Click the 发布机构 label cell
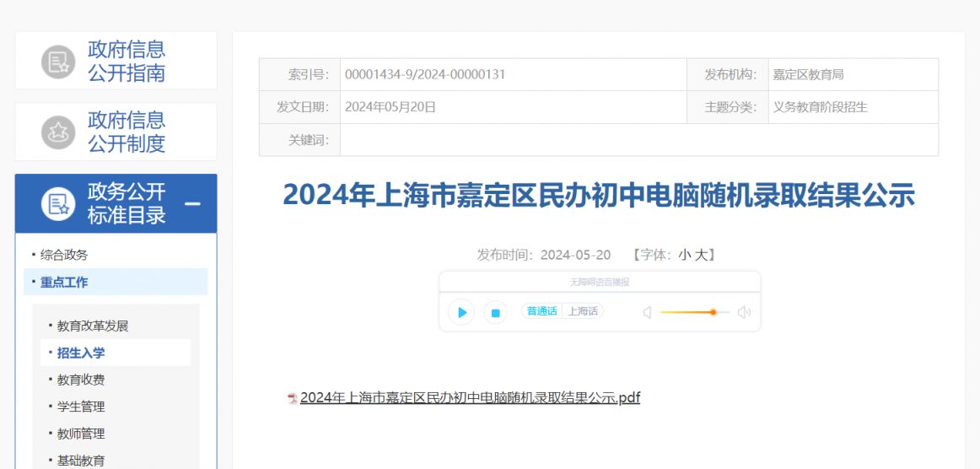The image size is (980, 469). 728,74
